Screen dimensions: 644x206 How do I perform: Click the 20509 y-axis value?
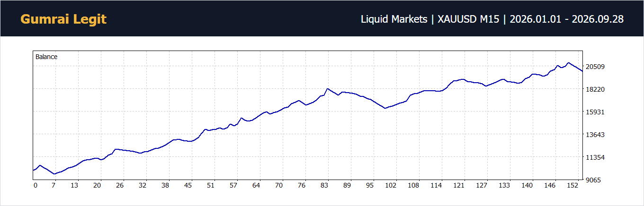(596, 67)
